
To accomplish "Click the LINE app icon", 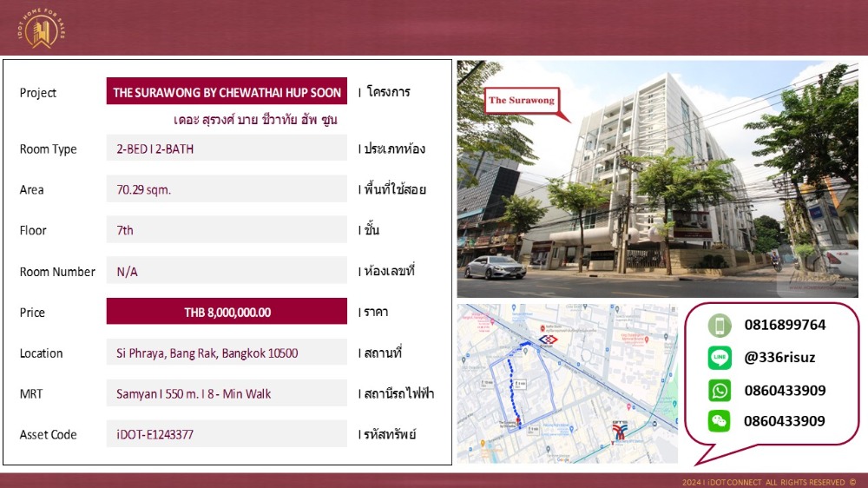I will click(720, 358).
